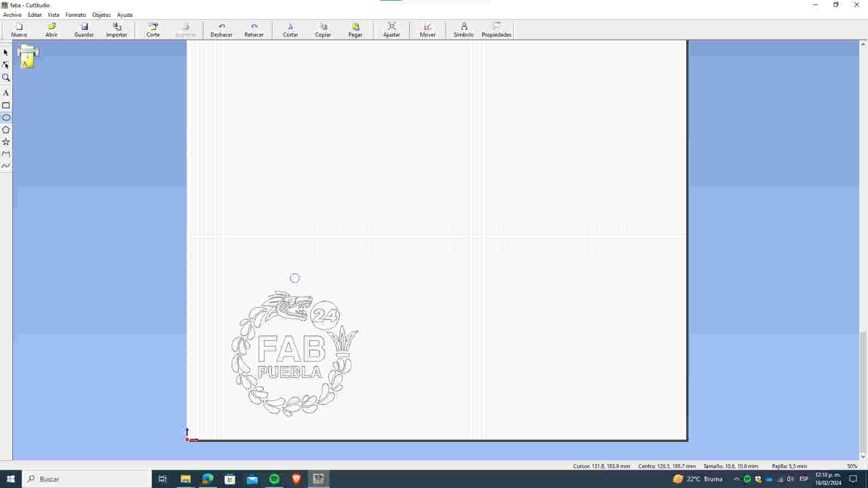Select the polyline drawing tool

[x=6, y=154]
